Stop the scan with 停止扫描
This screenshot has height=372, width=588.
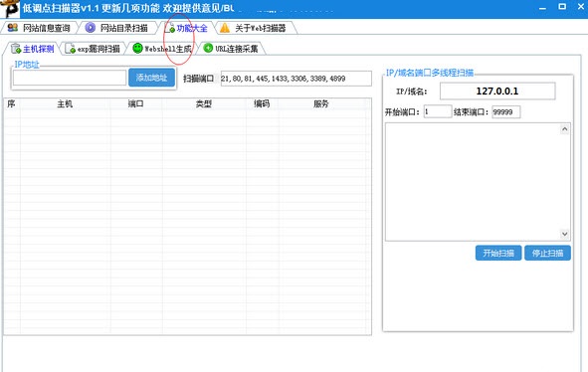point(547,253)
